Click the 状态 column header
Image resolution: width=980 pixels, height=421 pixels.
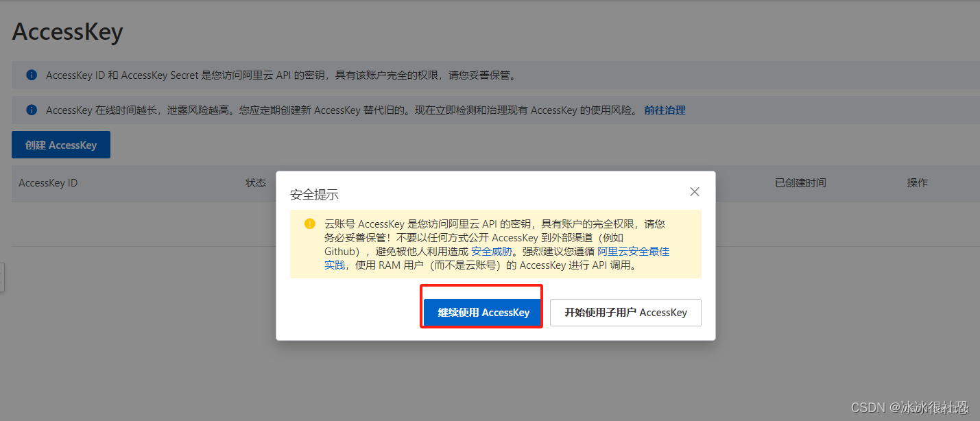click(256, 183)
